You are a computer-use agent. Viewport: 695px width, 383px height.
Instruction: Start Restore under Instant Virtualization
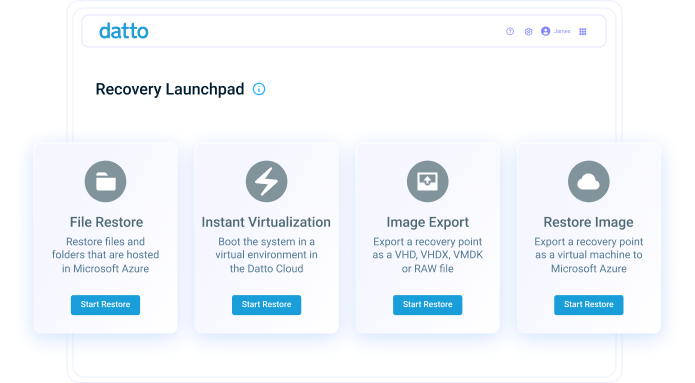pyautogui.click(x=266, y=305)
